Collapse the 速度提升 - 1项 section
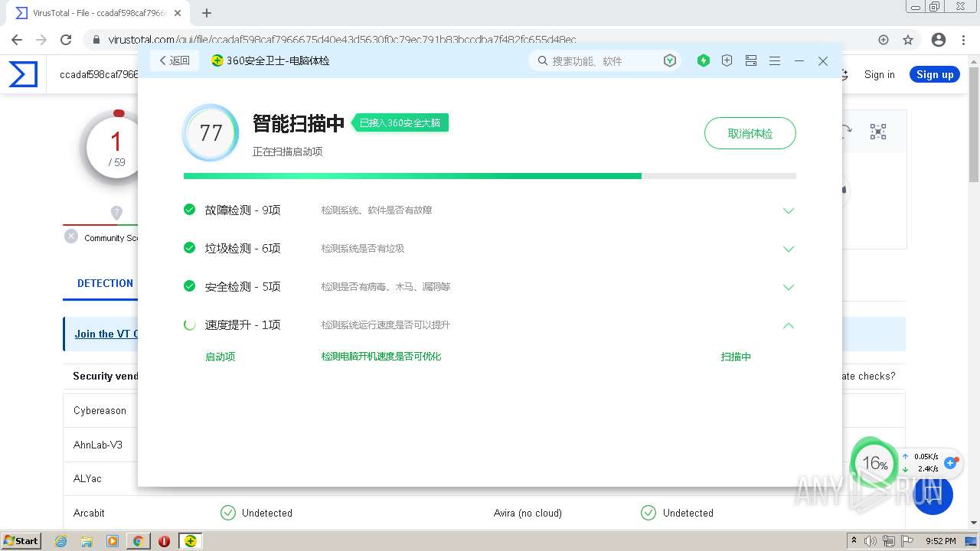980x551 pixels. point(788,325)
